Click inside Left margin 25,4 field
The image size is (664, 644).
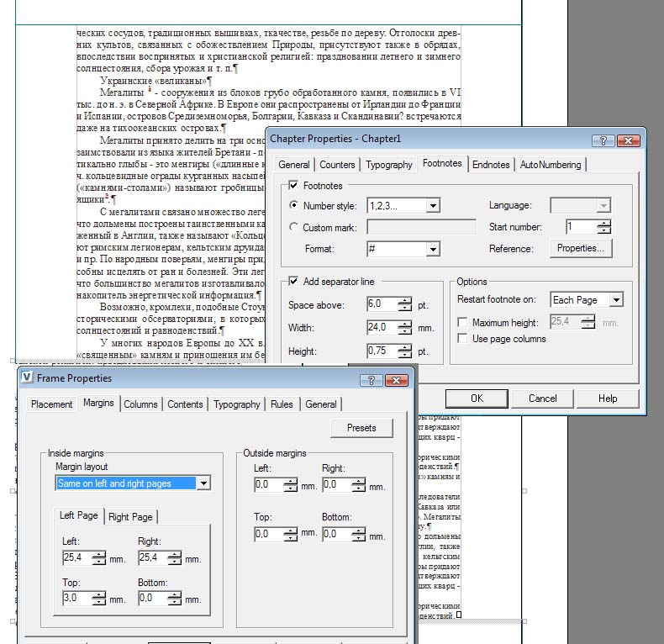[x=76, y=558]
